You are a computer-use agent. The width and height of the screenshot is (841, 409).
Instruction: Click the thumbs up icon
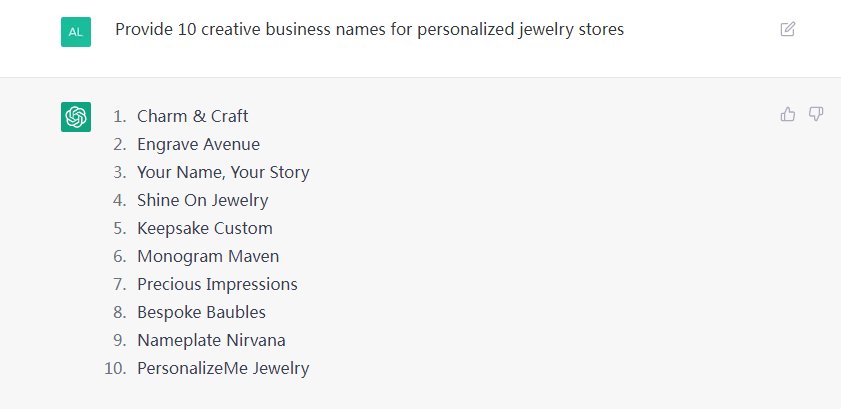click(x=788, y=114)
